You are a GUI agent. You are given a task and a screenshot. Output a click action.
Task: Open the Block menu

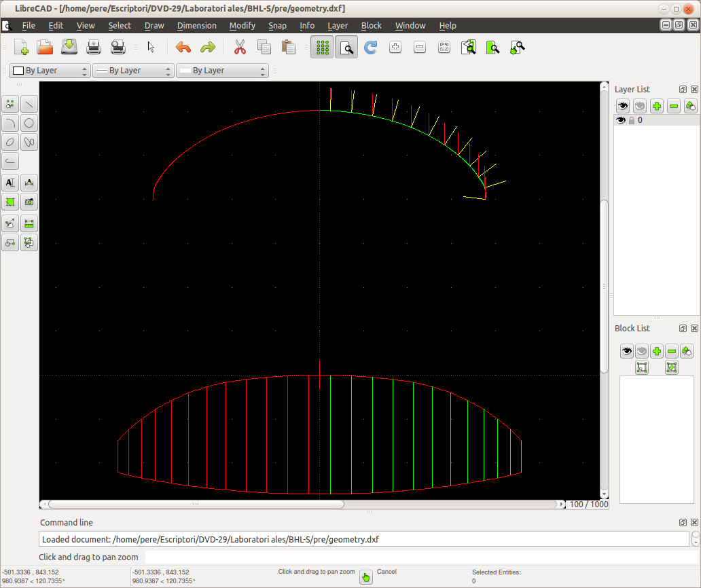coord(371,26)
